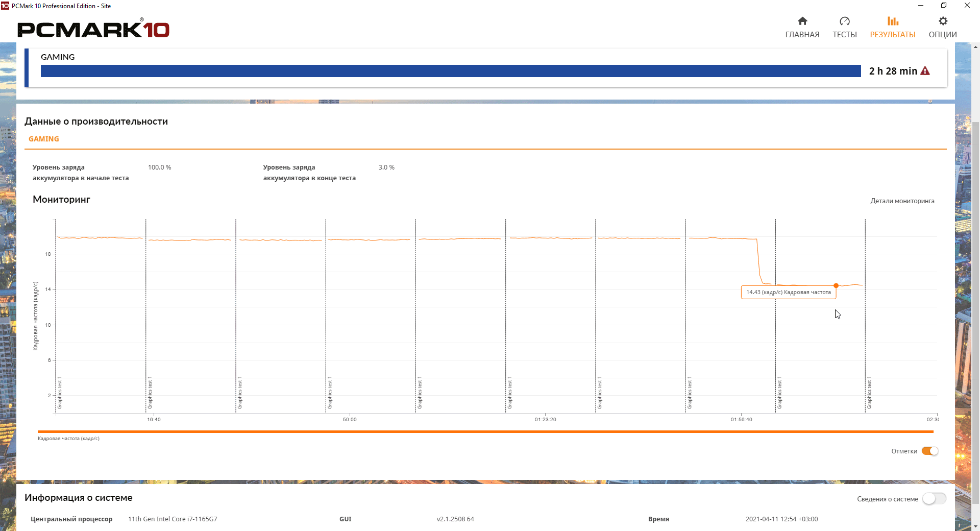980x531 pixels.
Task: Click the Graphics test marker just after the frame rate drop
Action: click(x=779, y=393)
